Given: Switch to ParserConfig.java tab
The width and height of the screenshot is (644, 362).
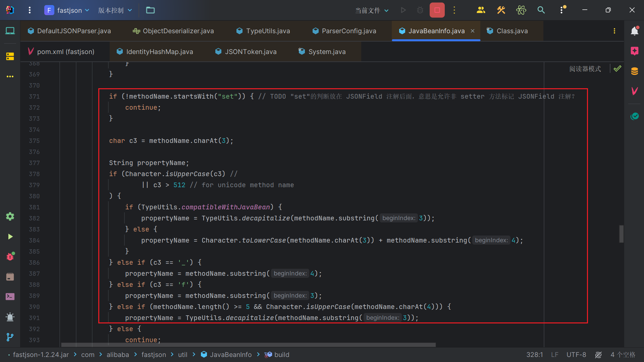Looking at the screenshot, I should click(x=344, y=31).
